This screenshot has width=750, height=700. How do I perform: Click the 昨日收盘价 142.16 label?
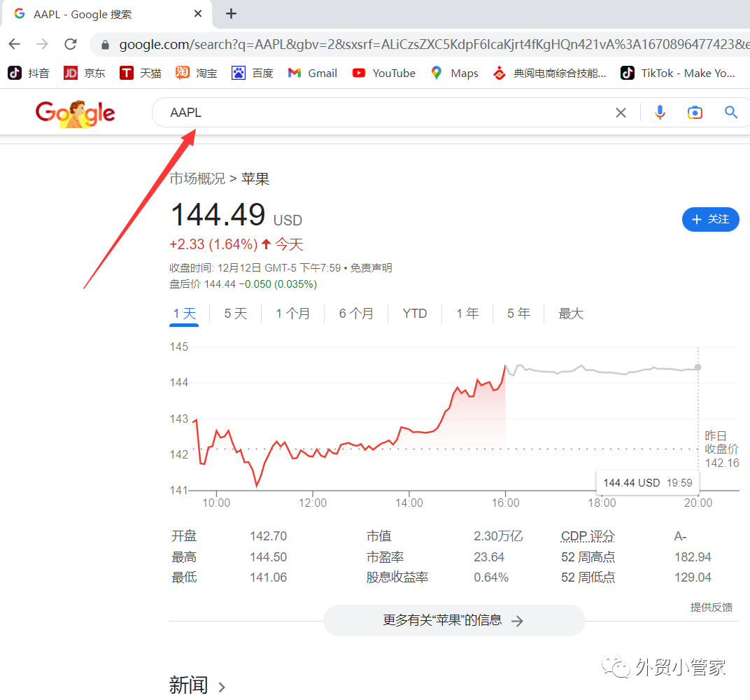[721, 449]
